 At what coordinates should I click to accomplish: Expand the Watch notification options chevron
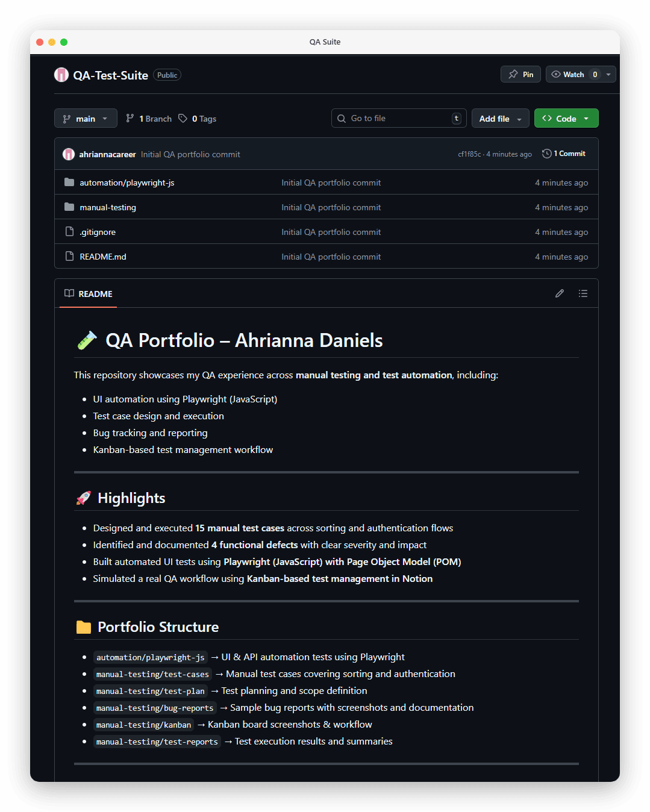coord(608,74)
